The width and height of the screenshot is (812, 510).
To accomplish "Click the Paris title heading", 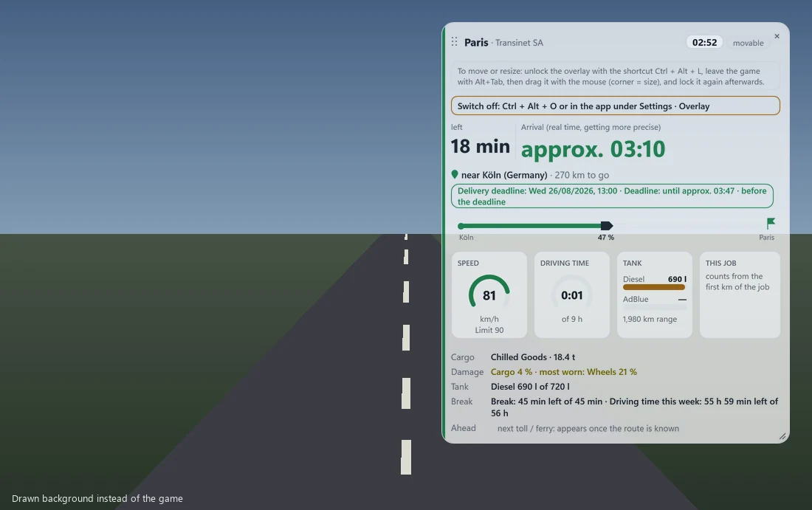I will pyautogui.click(x=476, y=43).
